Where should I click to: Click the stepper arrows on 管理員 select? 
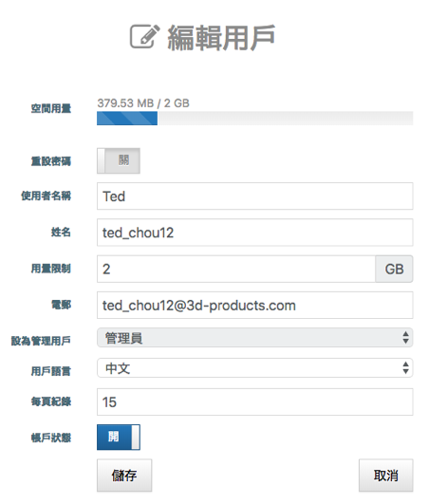coord(405,338)
